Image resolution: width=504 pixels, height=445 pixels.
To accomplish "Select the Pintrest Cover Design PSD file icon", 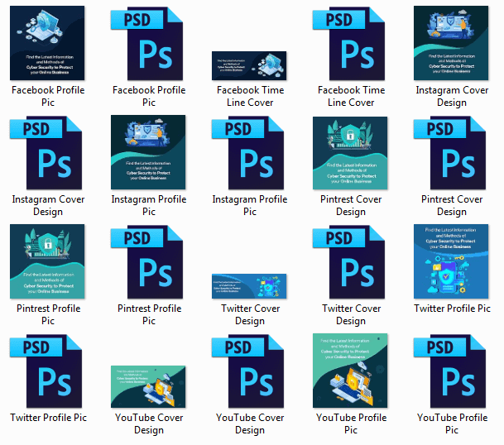I will tap(449, 153).
